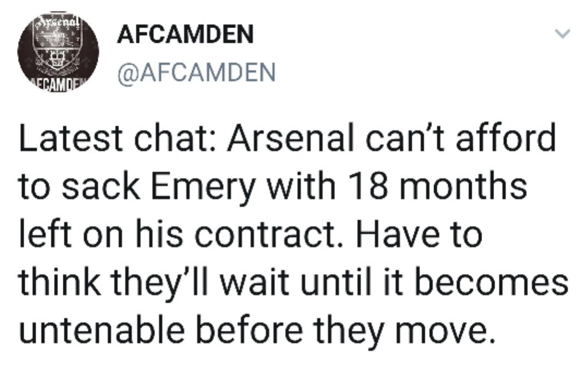Click 'Have to' on the third line
Image resolution: width=588 pixels, height=375 pixels.
(x=419, y=234)
